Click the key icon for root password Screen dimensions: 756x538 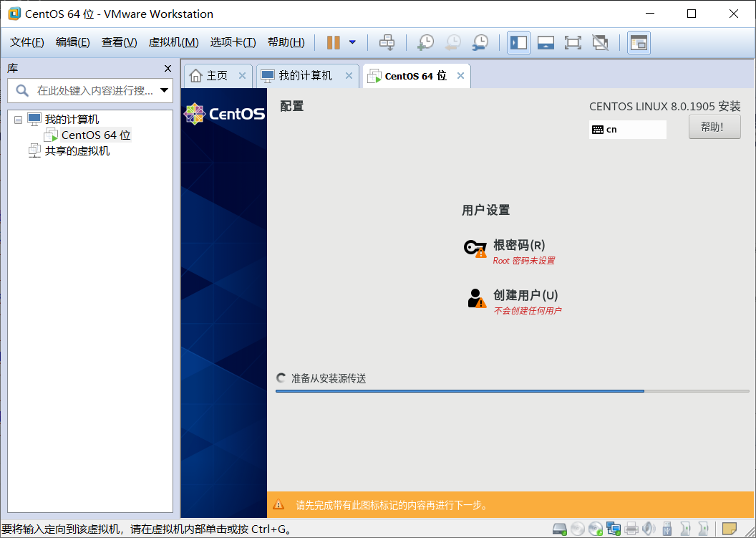475,249
